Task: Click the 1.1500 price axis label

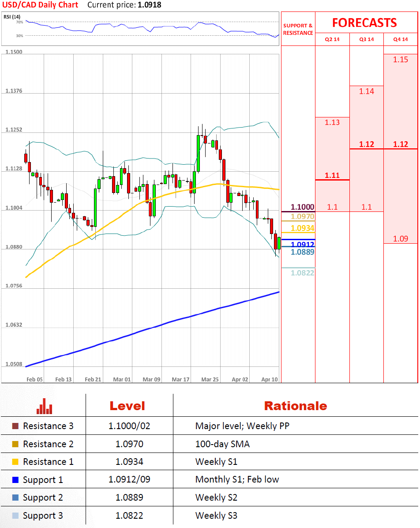Action: 14,52
